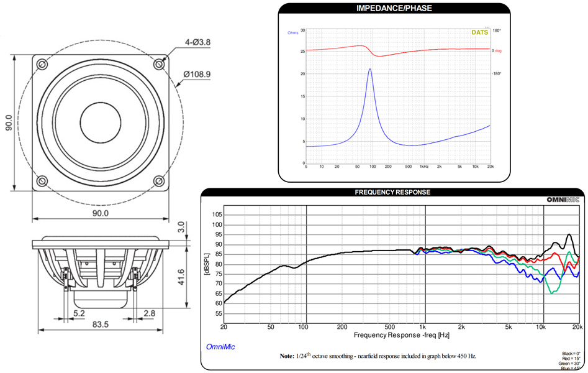Viewport: 588px width, 373px height.
Task: Click the blue OmniMic text below the graph
Action: pos(220,347)
